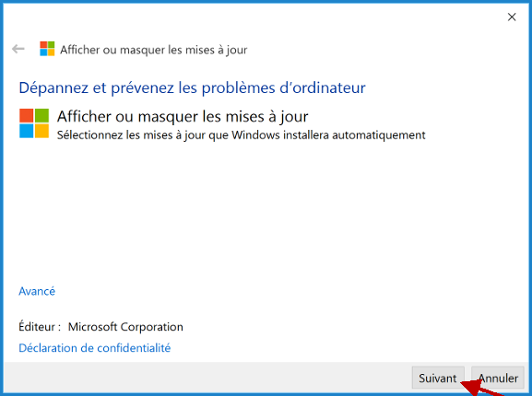Viewport: 532px width, 396px height.
Task: Click the red tile of the large logo
Action: click(26, 115)
